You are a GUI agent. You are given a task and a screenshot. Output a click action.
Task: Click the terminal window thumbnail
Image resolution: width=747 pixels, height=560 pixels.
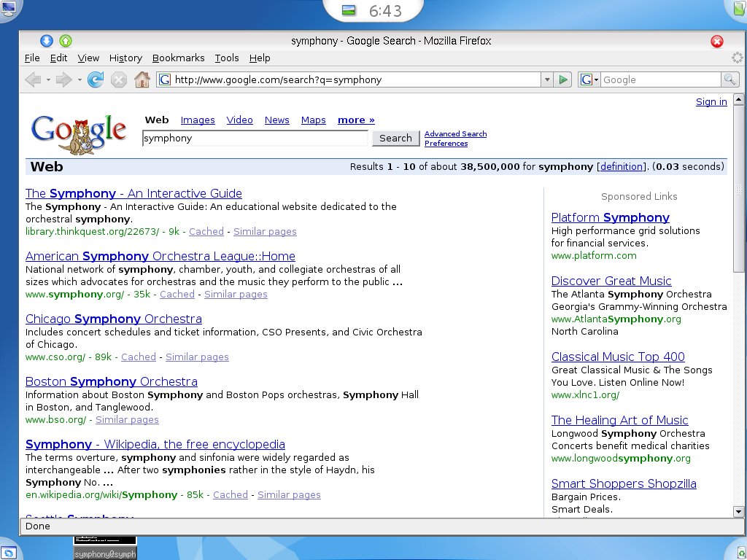coord(105,548)
